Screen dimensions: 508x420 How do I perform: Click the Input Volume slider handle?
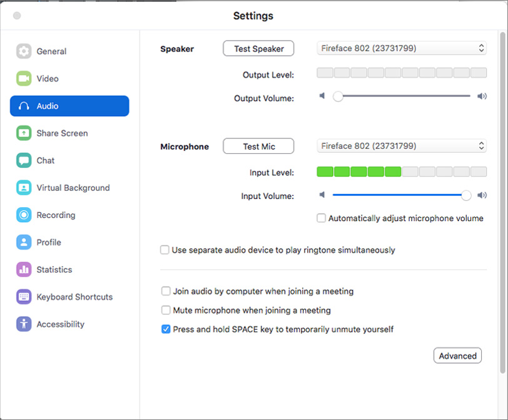466,195
